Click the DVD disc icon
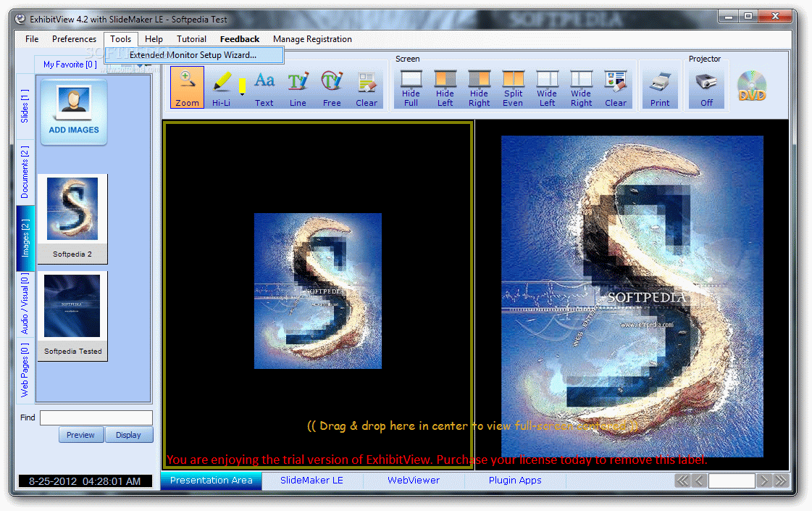The image size is (812, 511). click(x=751, y=86)
